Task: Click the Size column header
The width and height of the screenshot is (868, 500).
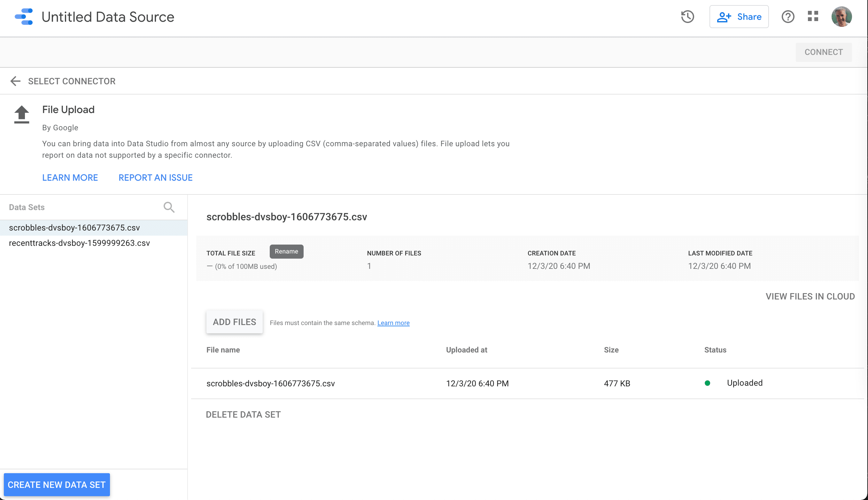Action: 611,350
